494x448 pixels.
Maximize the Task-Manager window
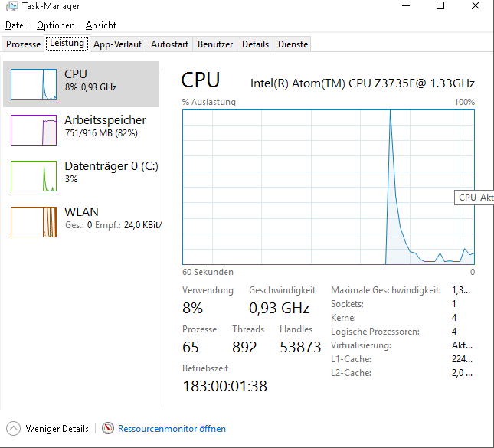[x=440, y=6]
